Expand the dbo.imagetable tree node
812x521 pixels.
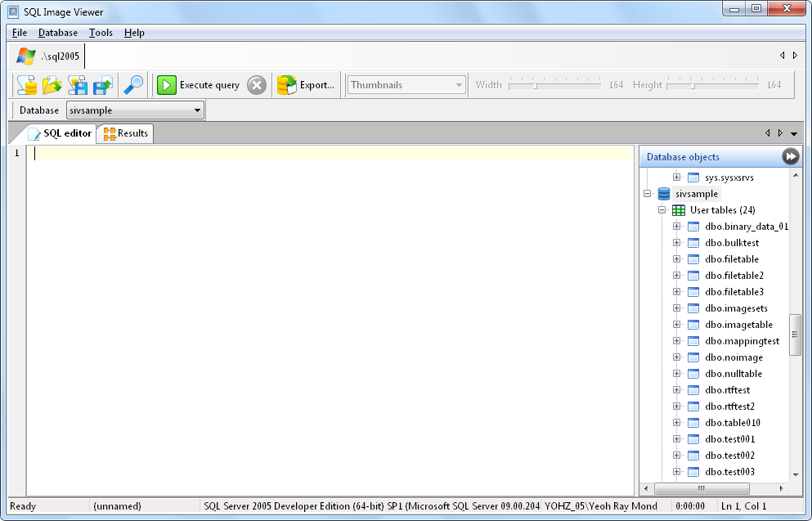(676, 325)
